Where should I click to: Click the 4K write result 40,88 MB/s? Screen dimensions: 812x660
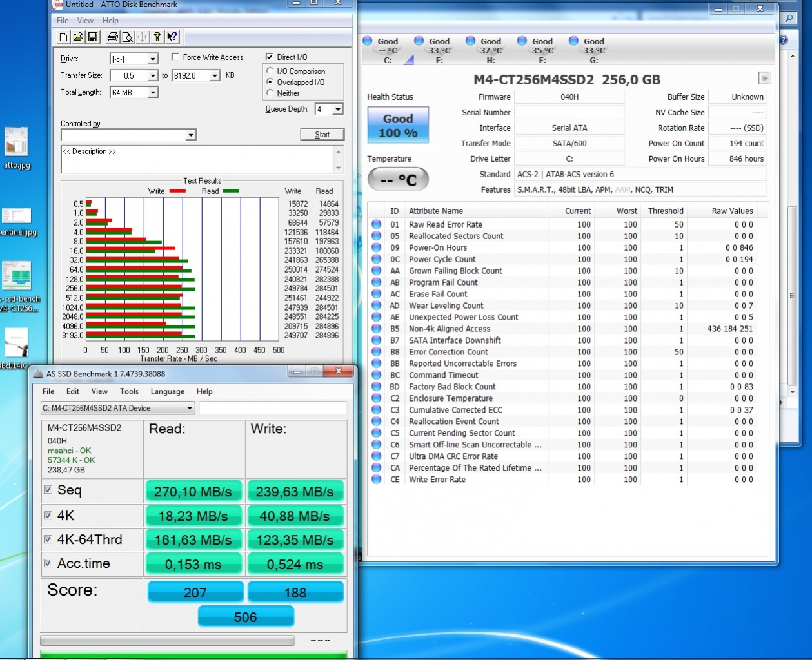click(x=295, y=516)
